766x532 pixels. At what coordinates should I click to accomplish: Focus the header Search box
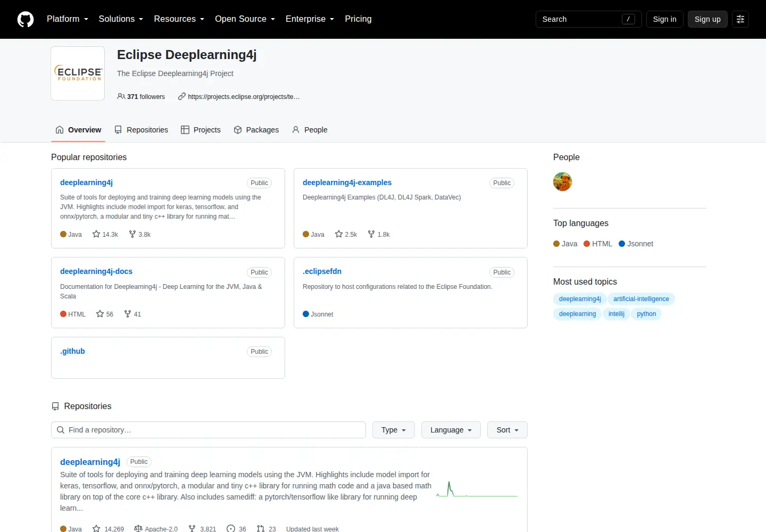[x=589, y=19]
